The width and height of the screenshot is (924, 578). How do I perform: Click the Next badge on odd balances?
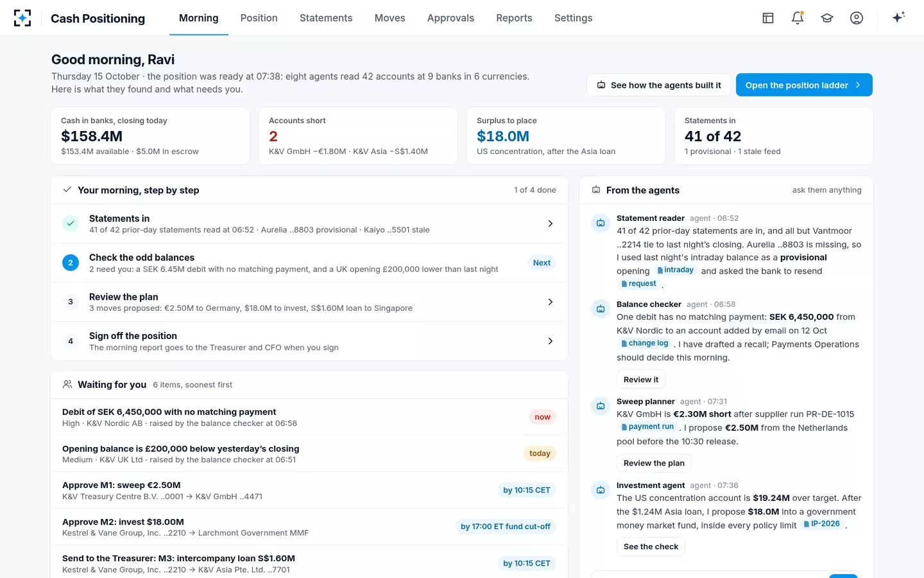tap(542, 263)
